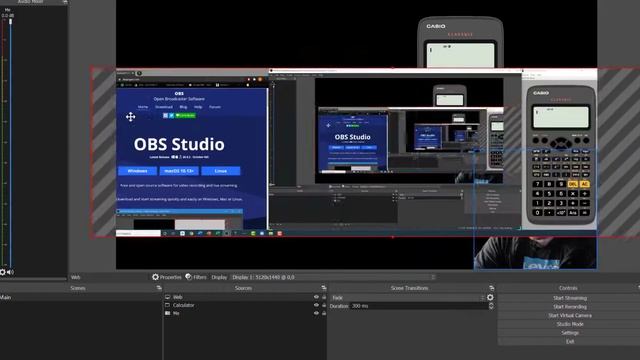Click the 0.0 dB level readout
Image resolution: width=640 pixels, height=360 pixels.
point(7,16)
